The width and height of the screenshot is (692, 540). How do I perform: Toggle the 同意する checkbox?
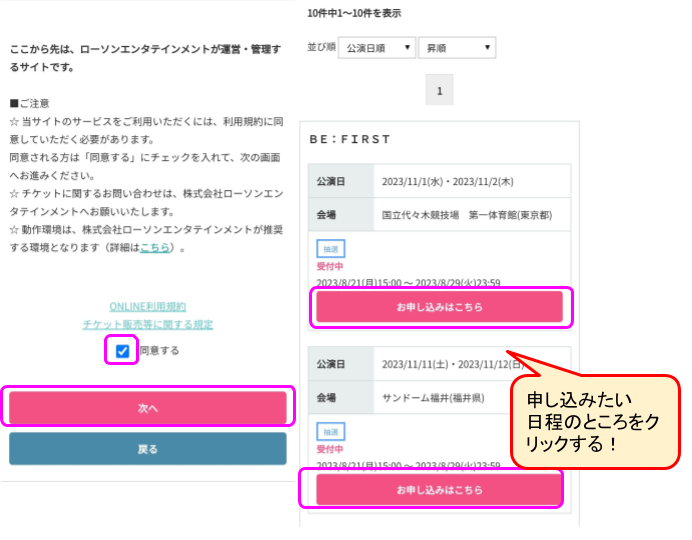coord(122,351)
